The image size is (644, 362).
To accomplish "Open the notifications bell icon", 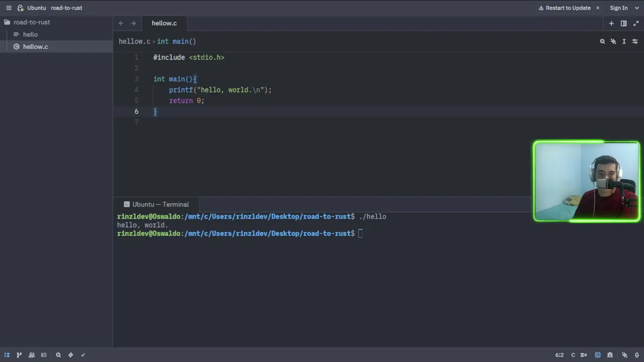I will [x=636, y=355].
